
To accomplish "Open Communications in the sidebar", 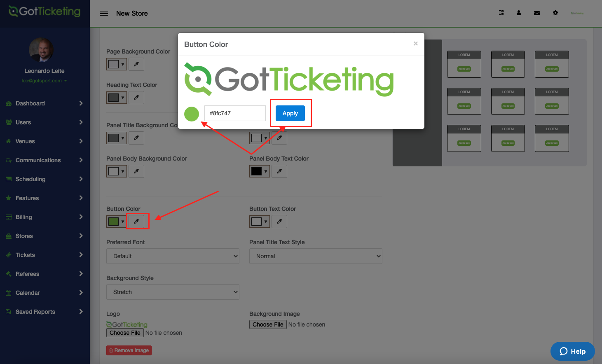I will coord(45,160).
